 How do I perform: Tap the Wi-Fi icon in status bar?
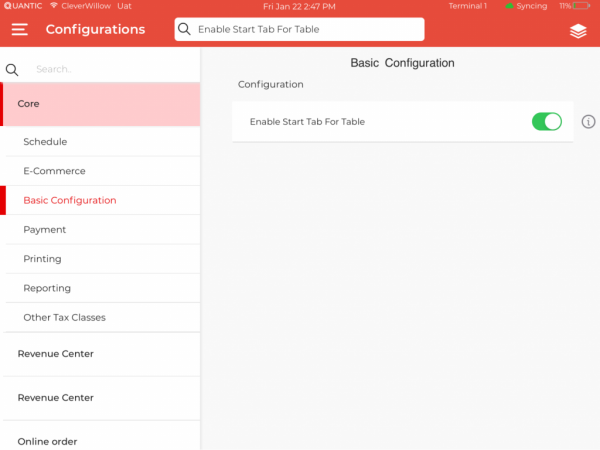coord(54,6)
